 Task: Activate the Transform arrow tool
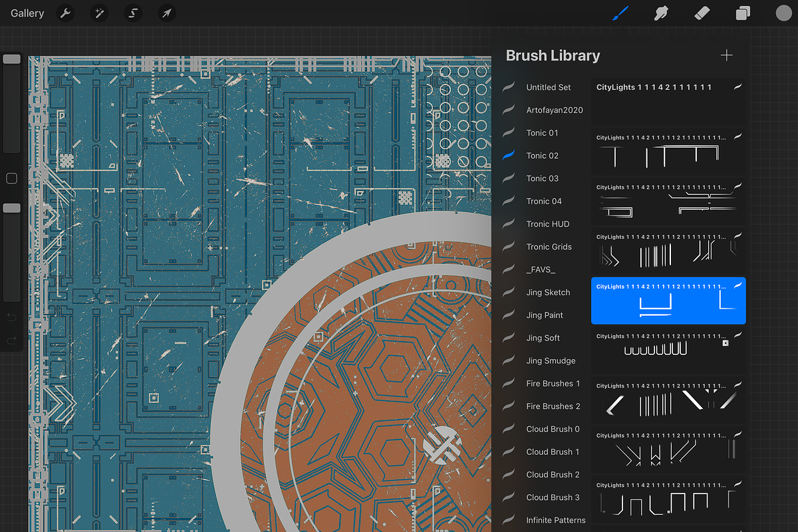167,13
